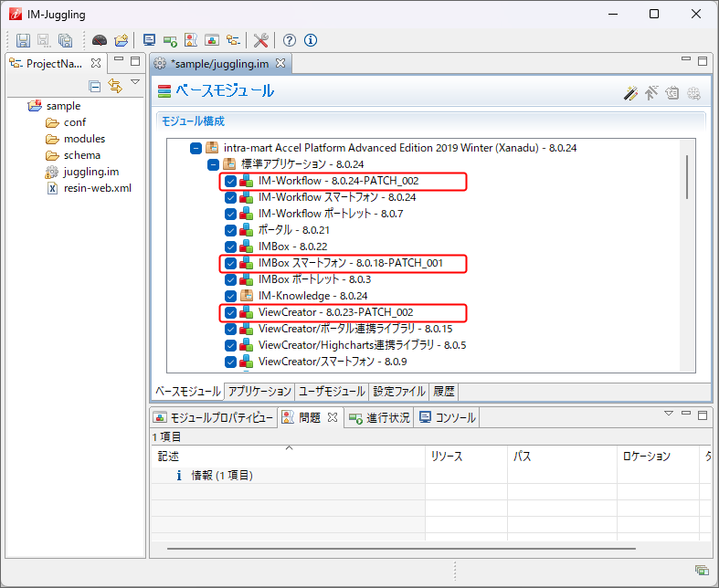The height and width of the screenshot is (588, 719).
Task: Uncheck ViewCreator 8.0.23-PATCH_002 checkbox
Action: (230, 312)
